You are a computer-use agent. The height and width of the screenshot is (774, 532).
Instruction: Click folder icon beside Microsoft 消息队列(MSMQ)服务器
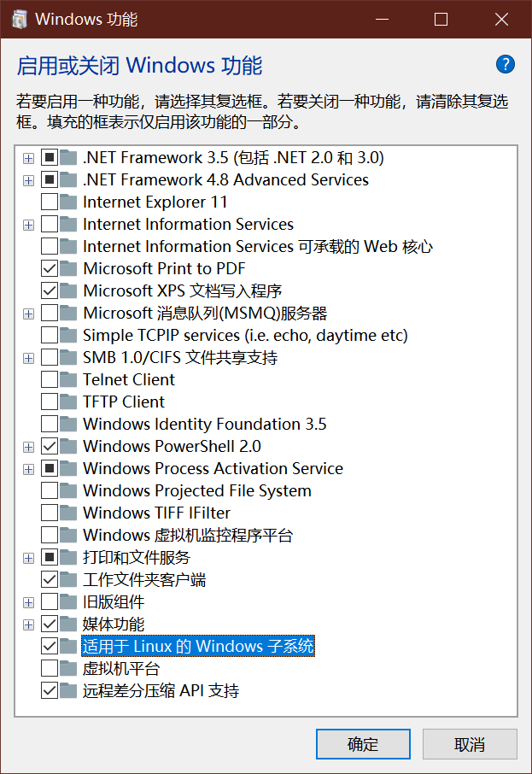(x=68, y=313)
